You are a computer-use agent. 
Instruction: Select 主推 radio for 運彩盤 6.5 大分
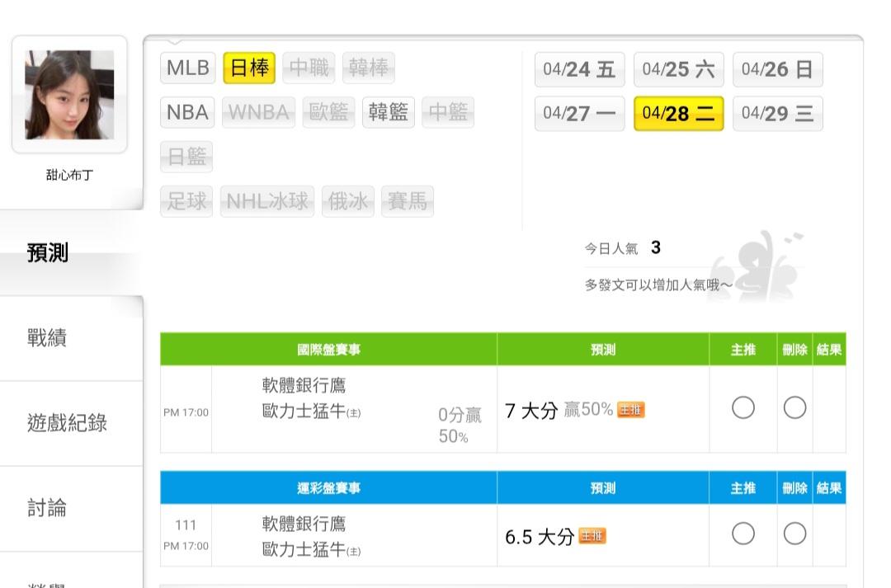[743, 534]
